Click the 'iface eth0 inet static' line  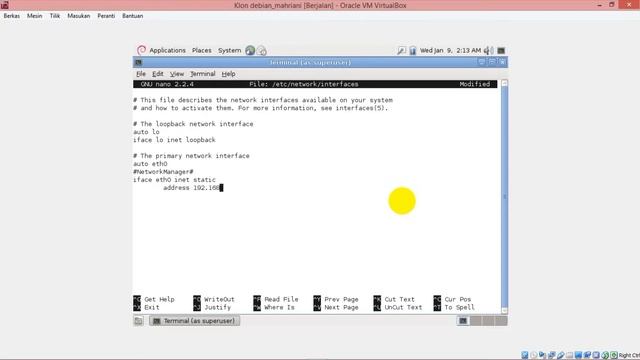[174, 180]
